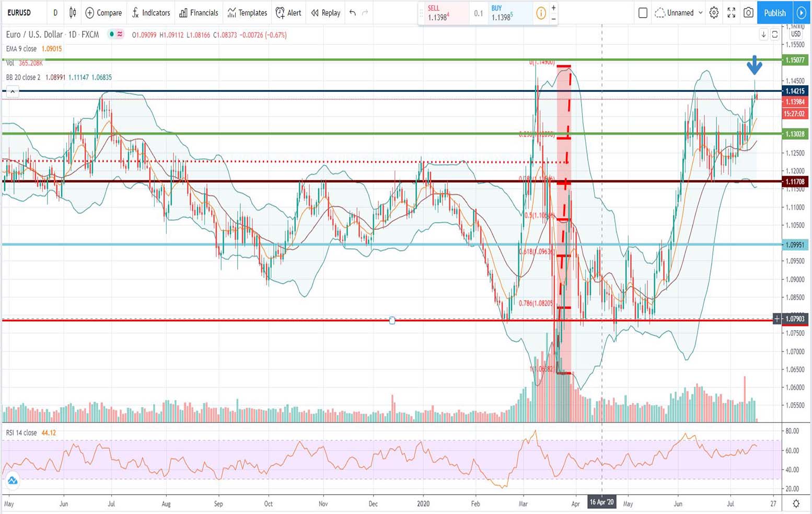
Task: Open the Indicators menu
Action: click(151, 13)
